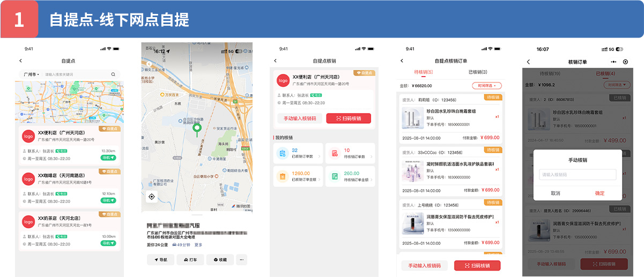Go back from the 自提点 list screen
Image resolution: width=644 pixels, height=277 pixels.
coord(20,61)
